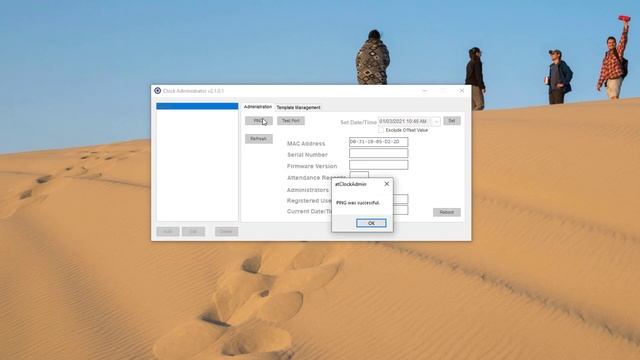Select the highlighted blue clock list entry
640x360 pixels.
(x=197, y=106)
